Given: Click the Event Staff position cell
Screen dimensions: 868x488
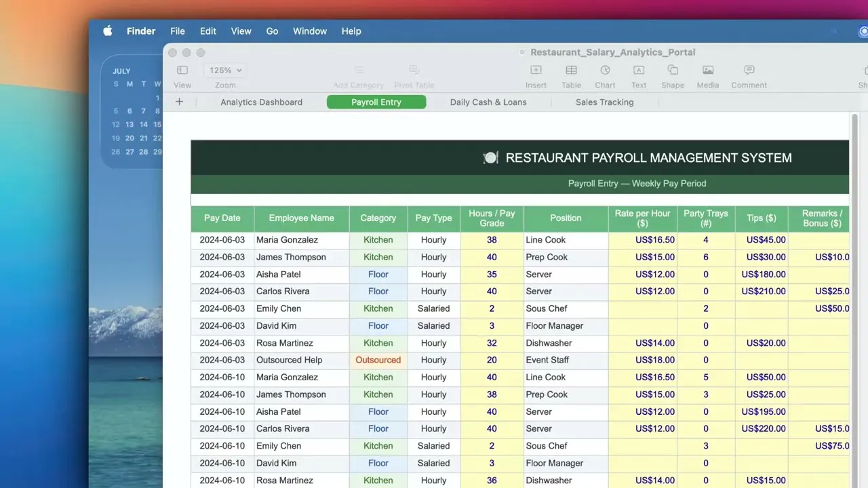Looking at the screenshot, I should click(566, 360).
